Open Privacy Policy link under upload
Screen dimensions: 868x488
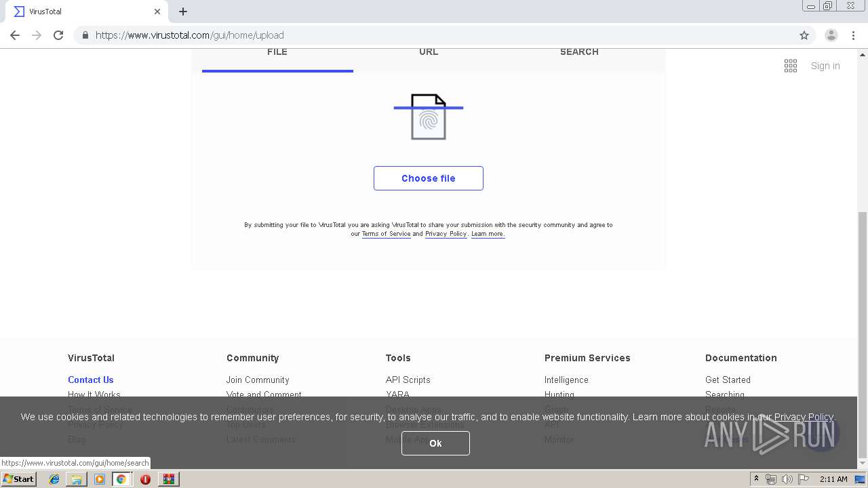[446, 234]
